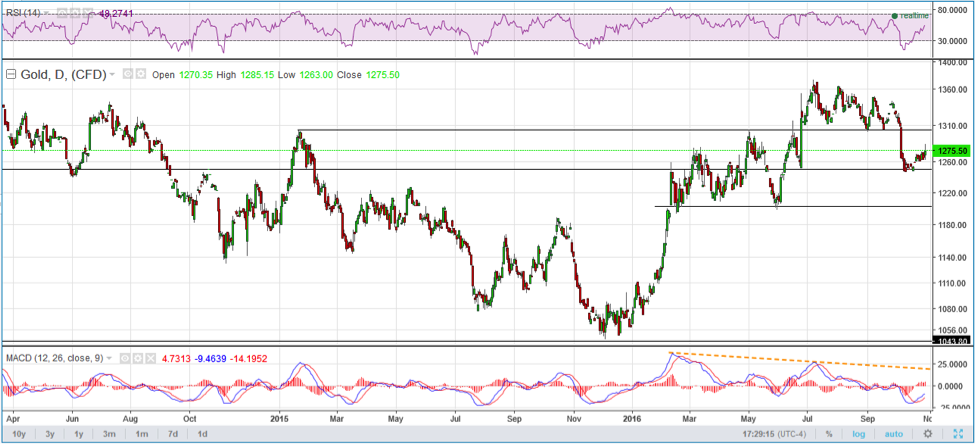Toggle percent scale mode
The image size is (975, 444).
pyautogui.click(x=828, y=433)
